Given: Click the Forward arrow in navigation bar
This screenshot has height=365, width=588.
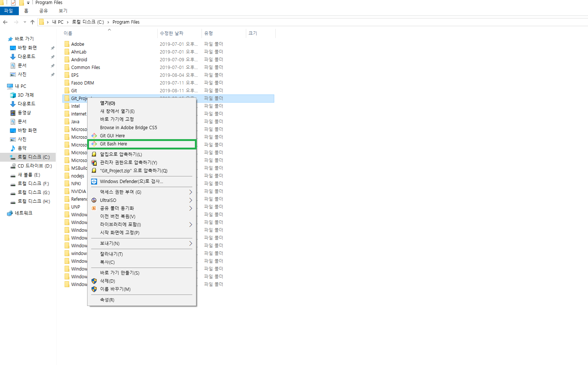Looking at the screenshot, I should 16,22.
